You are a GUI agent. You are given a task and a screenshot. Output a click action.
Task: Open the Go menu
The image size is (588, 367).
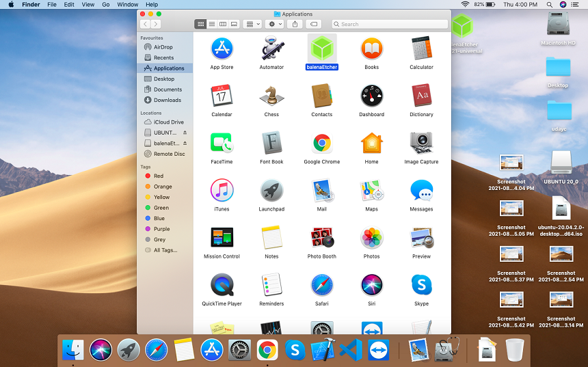106,5
